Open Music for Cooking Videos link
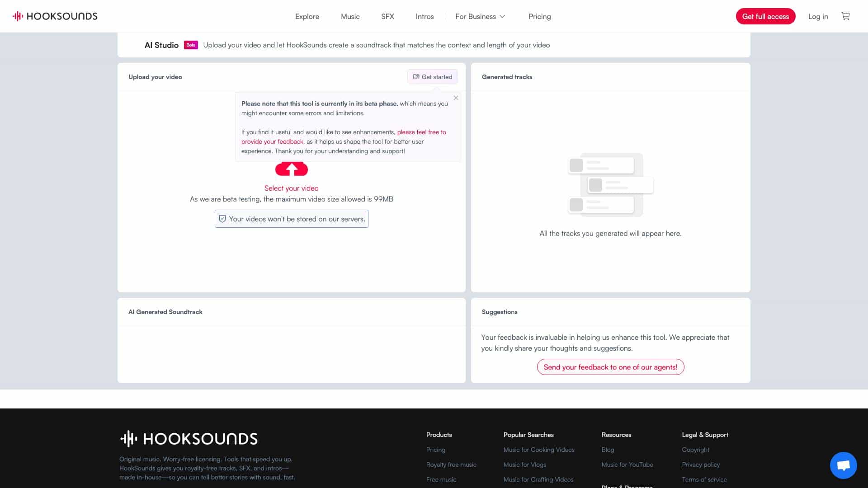The image size is (868, 488). pos(539,450)
